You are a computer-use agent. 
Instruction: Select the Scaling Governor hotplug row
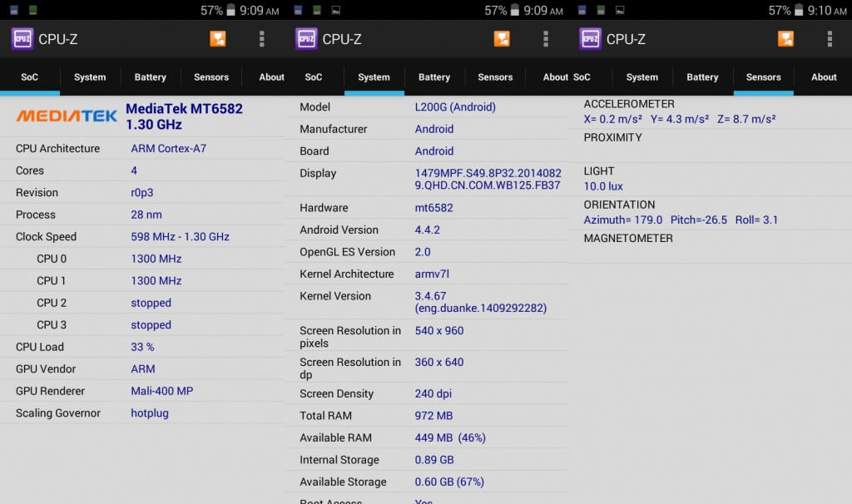click(x=141, y=413)
